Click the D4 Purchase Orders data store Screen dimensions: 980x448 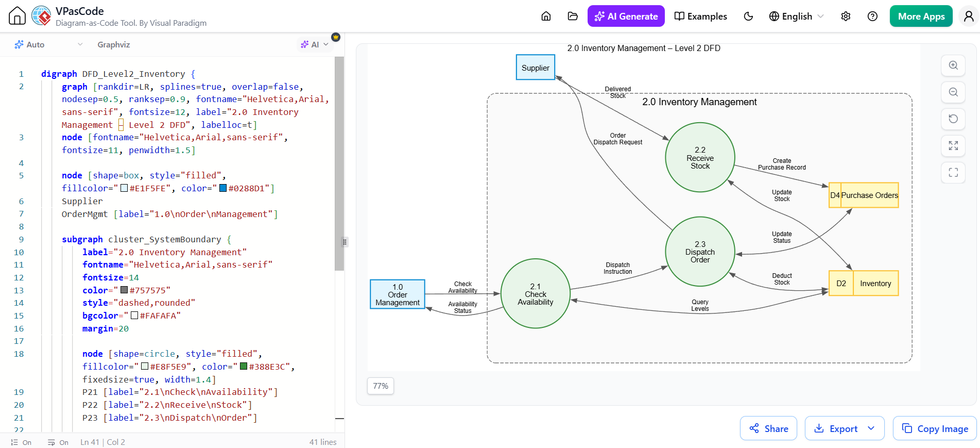pos(864,195)
